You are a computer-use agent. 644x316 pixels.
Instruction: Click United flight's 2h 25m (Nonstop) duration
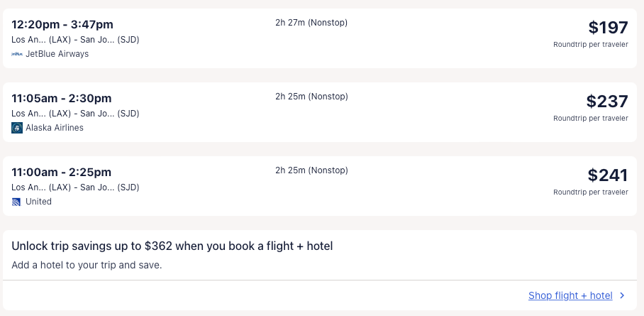click(311, 170)
